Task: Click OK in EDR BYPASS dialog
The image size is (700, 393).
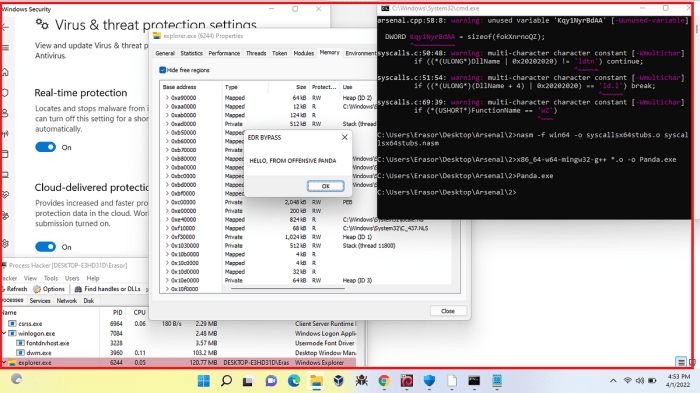Action: [x=325, y=186]
